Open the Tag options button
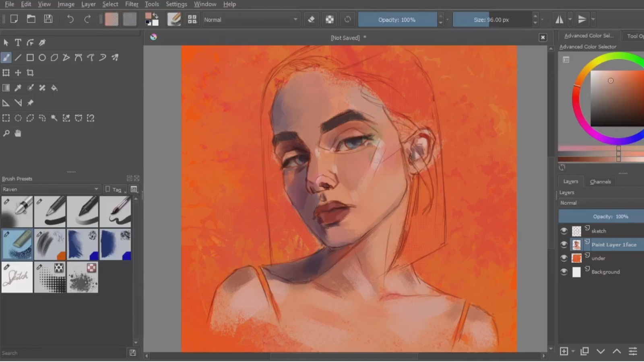This screenshot has width=644, height=362. (116, 189)
